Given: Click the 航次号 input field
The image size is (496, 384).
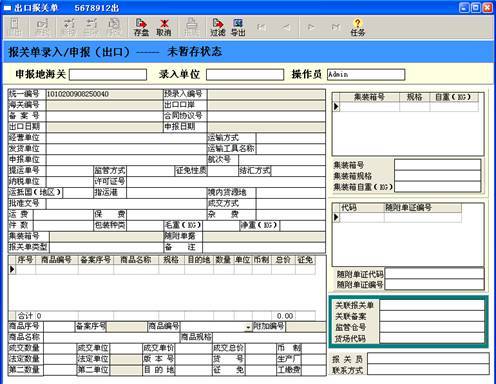Looking at the screenshot, I should (x=282, y=160).
